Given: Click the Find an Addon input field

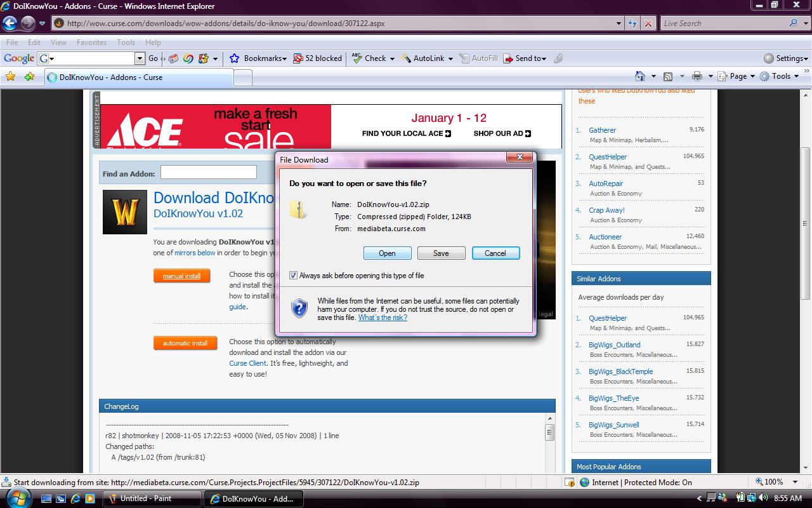Looking at the screenshot, I should tap(208, 172).
